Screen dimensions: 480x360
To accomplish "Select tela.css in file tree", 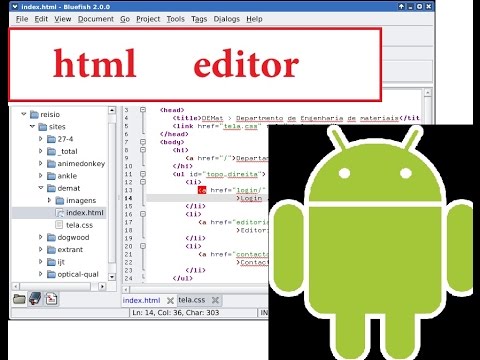I will pos(79,225).
